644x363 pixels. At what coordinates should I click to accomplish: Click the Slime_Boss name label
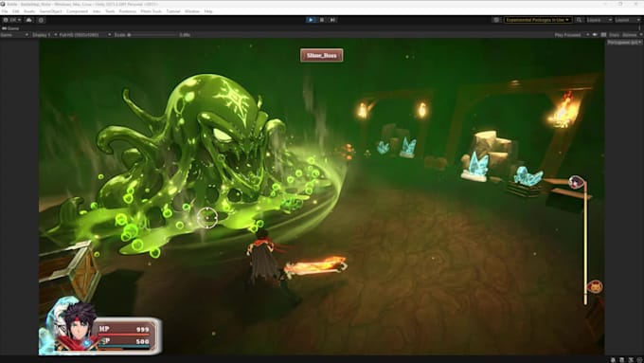tap(322, 55)
